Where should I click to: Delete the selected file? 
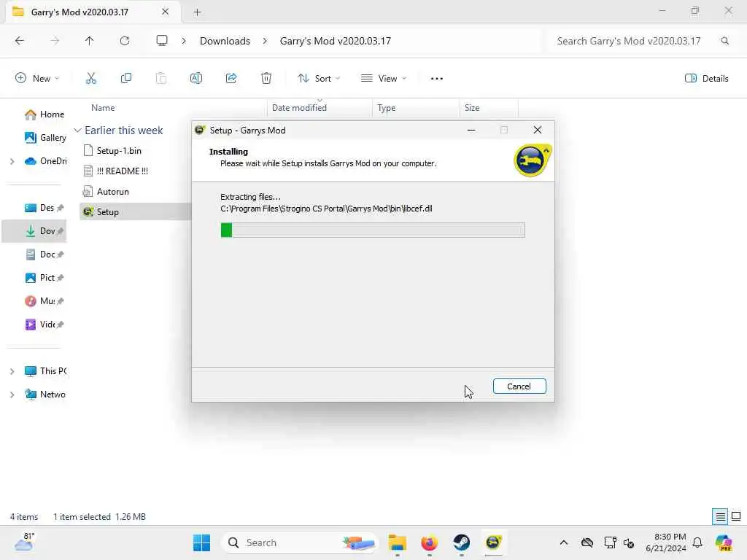point(266,79)
